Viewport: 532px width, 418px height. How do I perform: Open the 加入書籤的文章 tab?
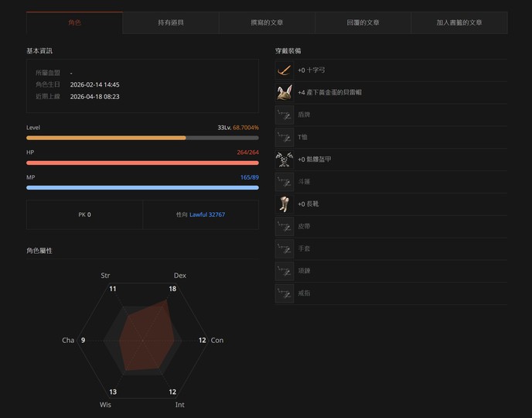pos(459,23)
